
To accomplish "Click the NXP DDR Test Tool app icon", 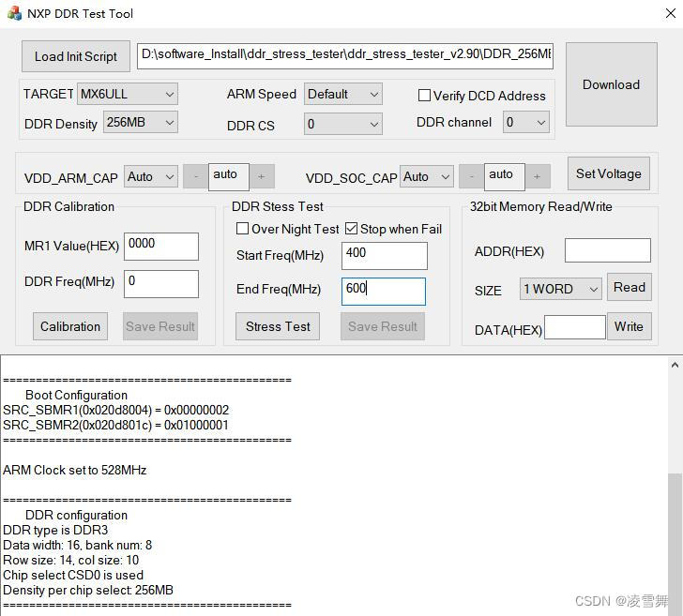I will click(x=14, y=13).
